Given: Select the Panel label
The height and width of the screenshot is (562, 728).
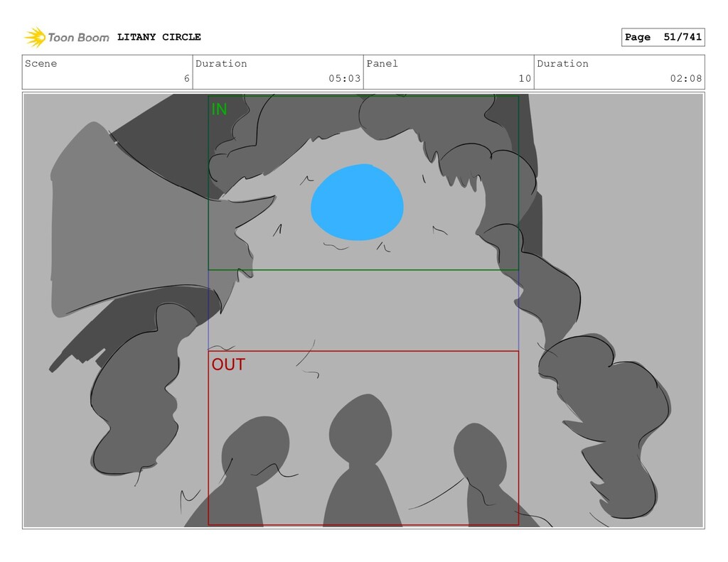Looking at the screenshot, I should point(382,63).
